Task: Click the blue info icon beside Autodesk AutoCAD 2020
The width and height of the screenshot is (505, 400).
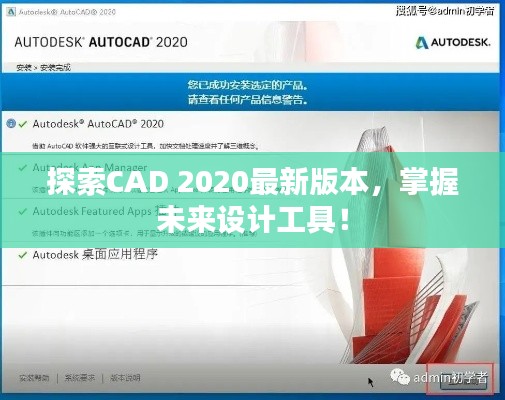Action: [11, 124]
